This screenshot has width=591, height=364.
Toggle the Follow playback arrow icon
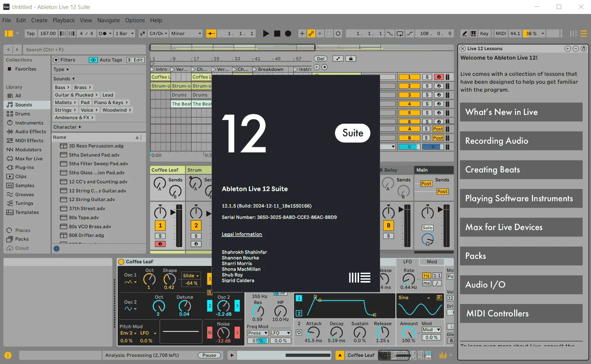(211, 34)
